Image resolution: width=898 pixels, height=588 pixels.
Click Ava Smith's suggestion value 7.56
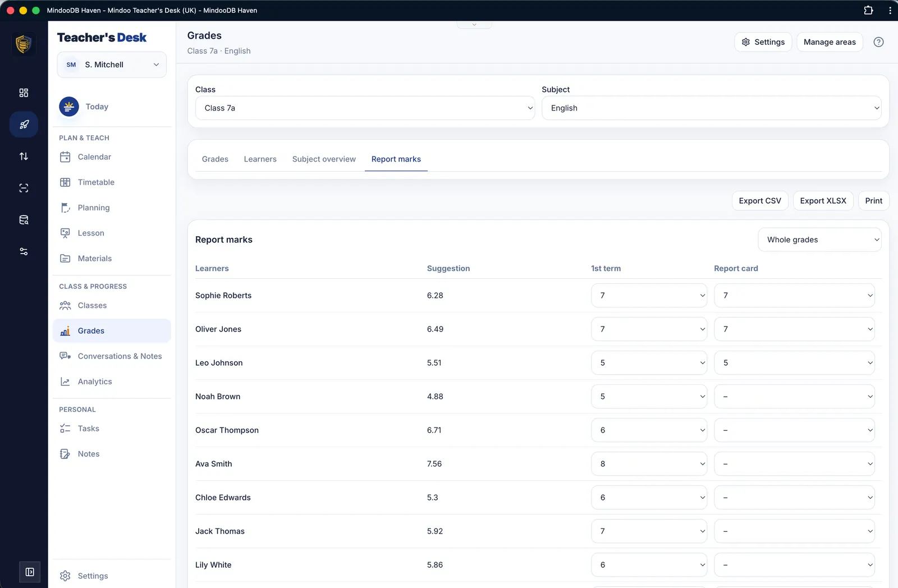tap(434, 464)
